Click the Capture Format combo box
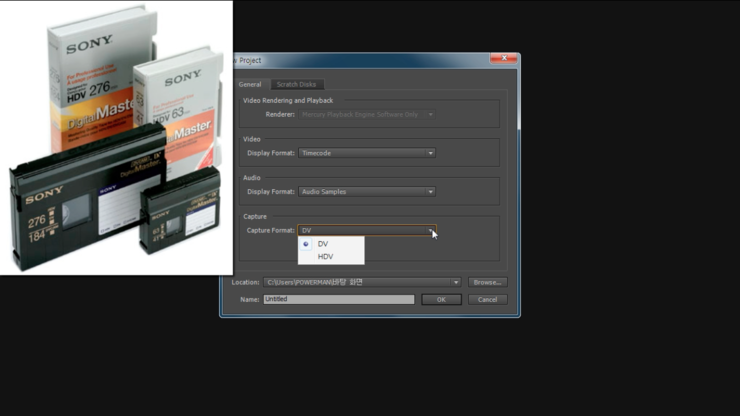 tap(367, 230)
